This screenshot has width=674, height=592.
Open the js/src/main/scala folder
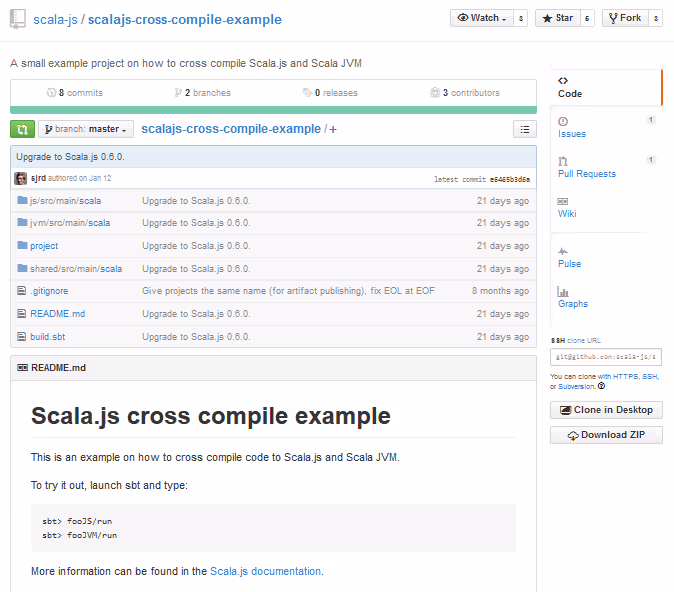[65, 201]
